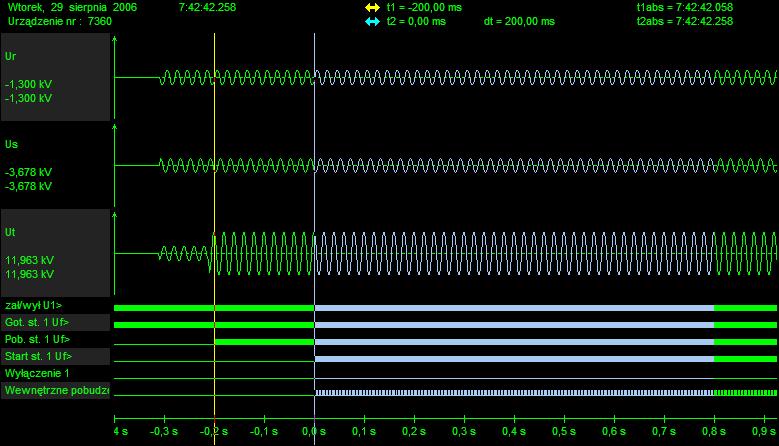Click the Start st. 1 Uf> signal label
Screen dimensions: 779x446
pyautogui.click(x=38, y=356)
